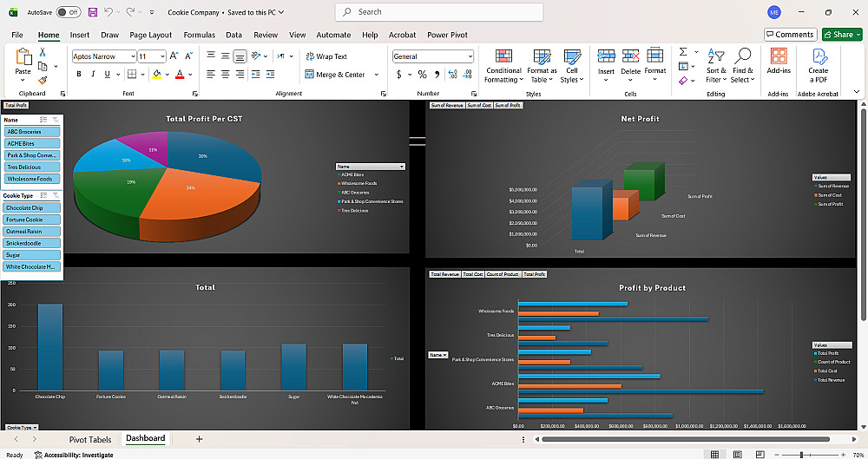
Task: Click Count of Product field button
Action: (x=503, y=274)
